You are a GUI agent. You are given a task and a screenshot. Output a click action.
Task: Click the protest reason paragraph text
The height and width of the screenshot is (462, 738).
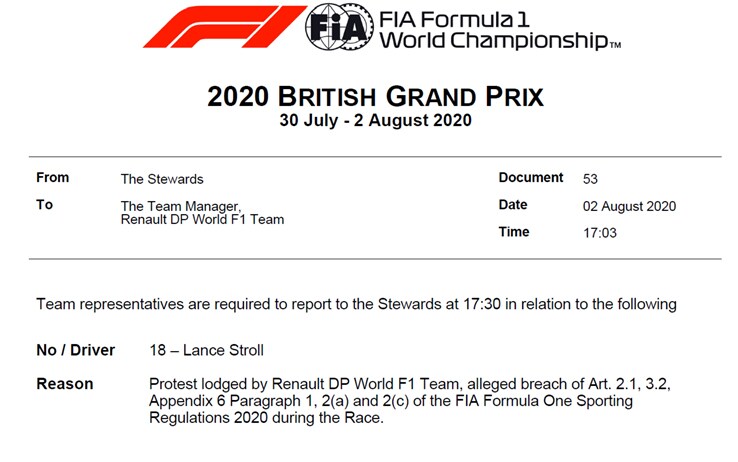tap(409, 401)
